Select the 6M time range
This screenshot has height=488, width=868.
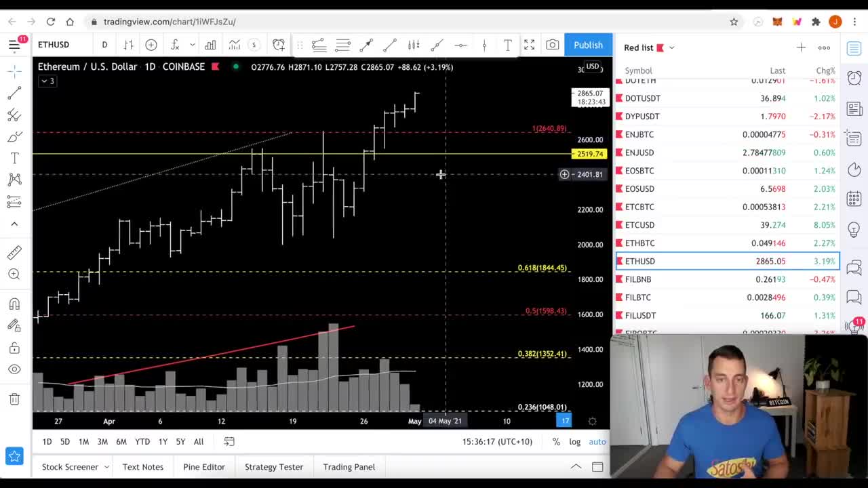click(121, 442)
